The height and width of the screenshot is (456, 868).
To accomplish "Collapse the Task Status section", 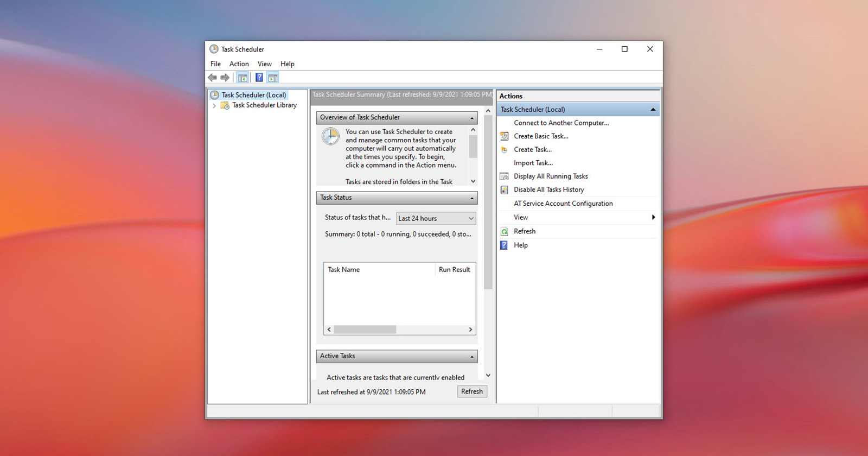I will pyautogui.click(x=471, y=198).
